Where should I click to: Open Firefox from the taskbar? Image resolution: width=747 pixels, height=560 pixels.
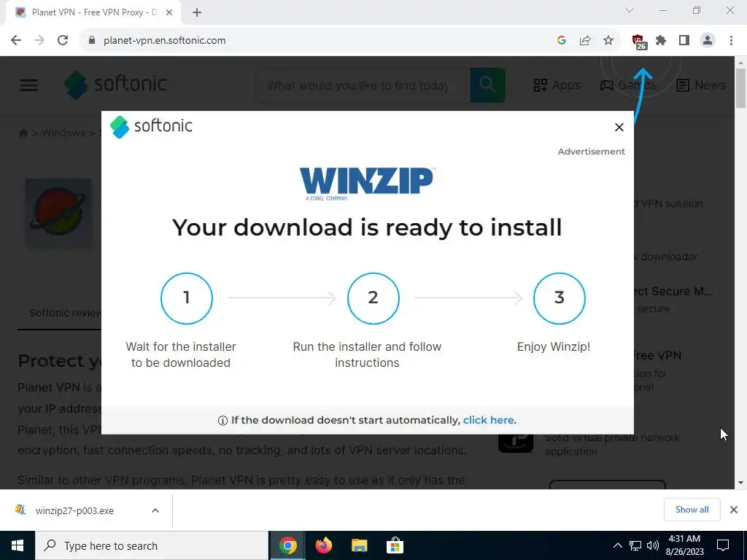[324, 545]
